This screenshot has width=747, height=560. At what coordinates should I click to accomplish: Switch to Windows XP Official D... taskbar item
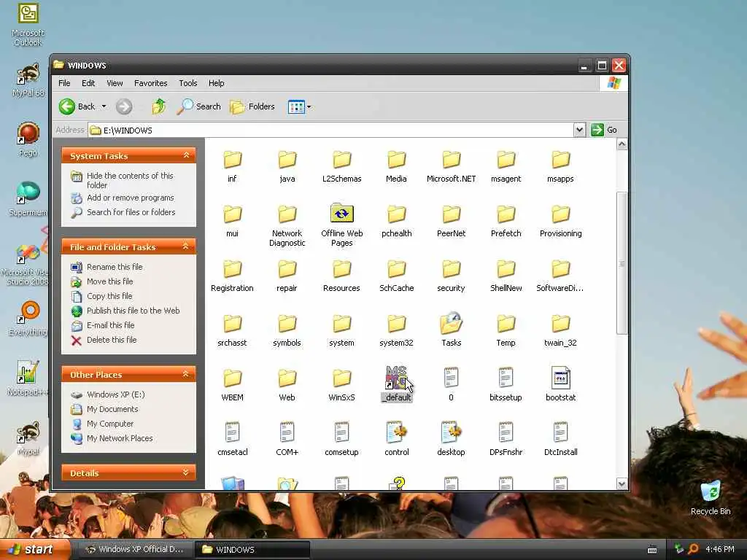pyautogui.click(x=134, y=550)
